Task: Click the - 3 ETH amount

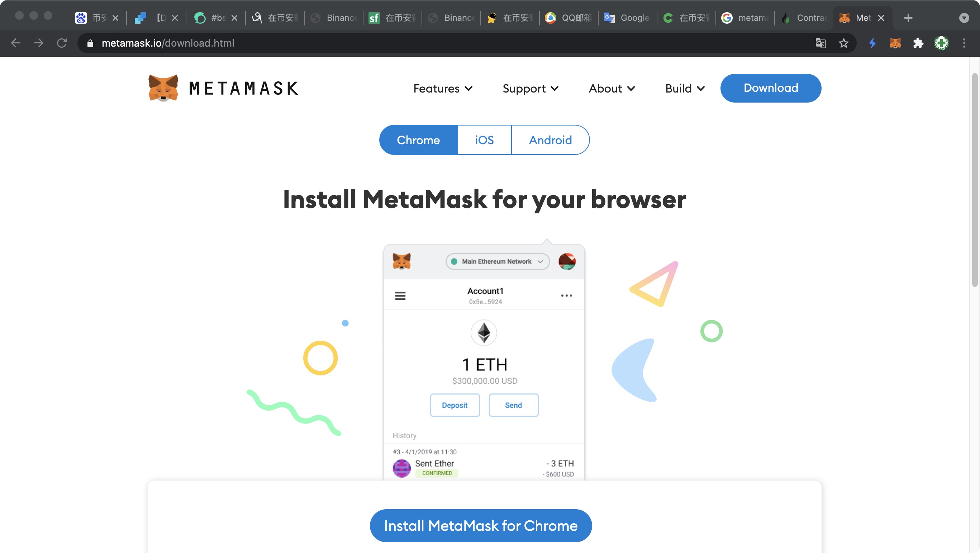Action: click(560, 463)
